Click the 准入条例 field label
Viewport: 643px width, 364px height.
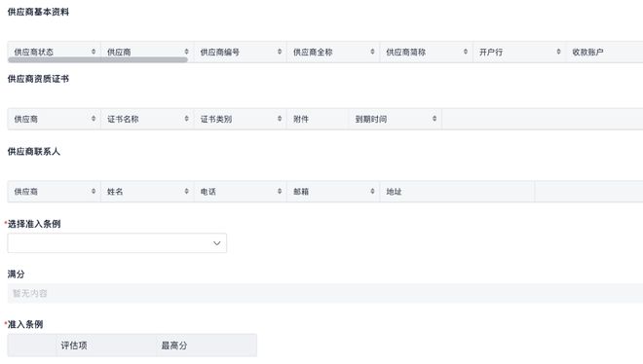[x=25, y=324]
